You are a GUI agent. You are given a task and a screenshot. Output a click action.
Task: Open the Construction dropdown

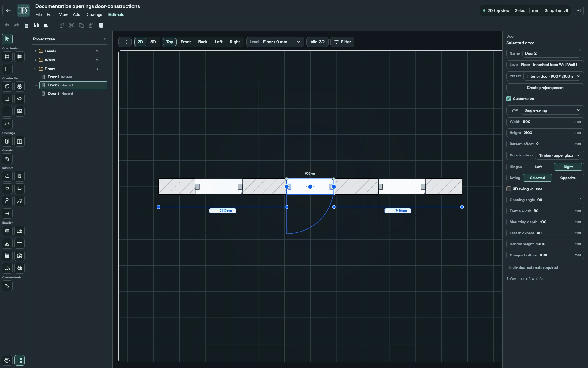click(559, 155)
